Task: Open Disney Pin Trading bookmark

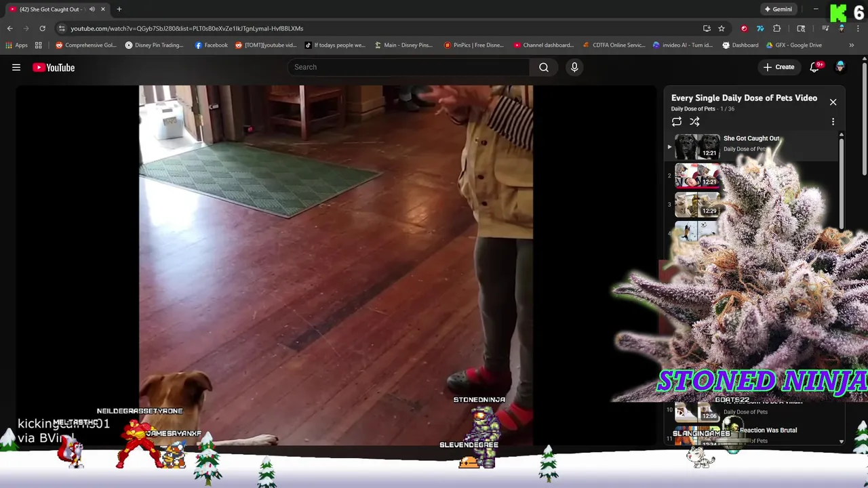Action: 154,45
